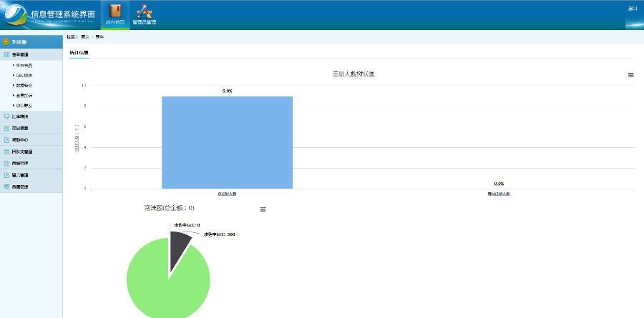Screen dimensions: 644x318
Task: Open 商城管理 in the sidebar
Action: point(31,164)
